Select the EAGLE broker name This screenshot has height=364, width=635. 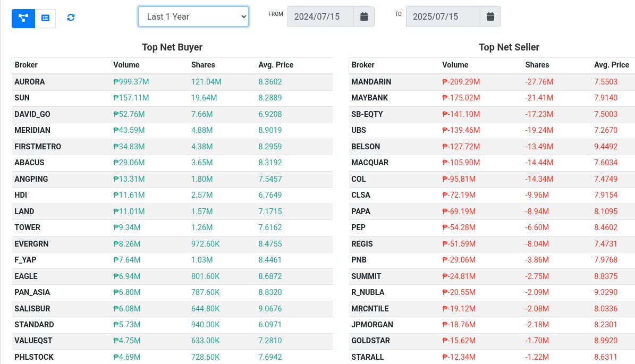(26, 276)
